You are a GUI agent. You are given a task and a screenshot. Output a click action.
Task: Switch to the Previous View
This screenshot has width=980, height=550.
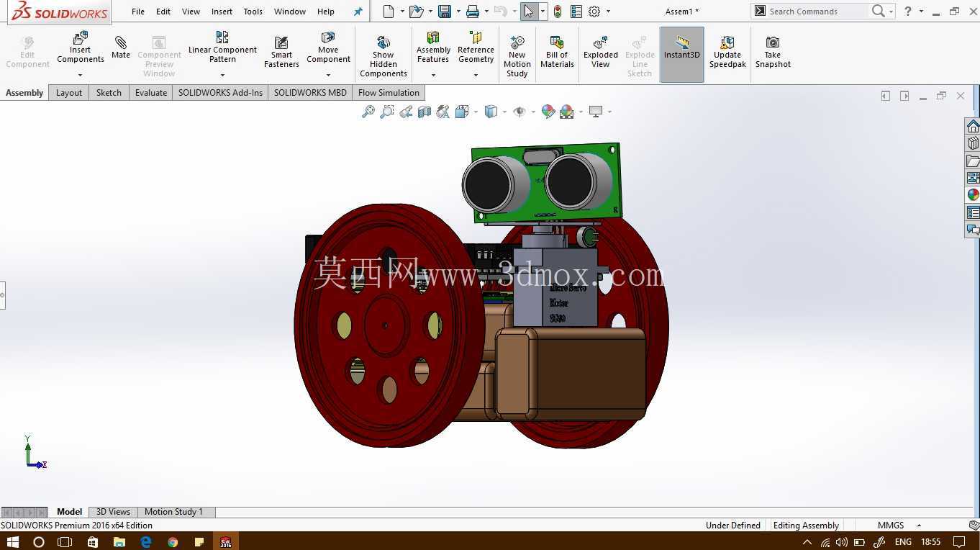point(406,112)
